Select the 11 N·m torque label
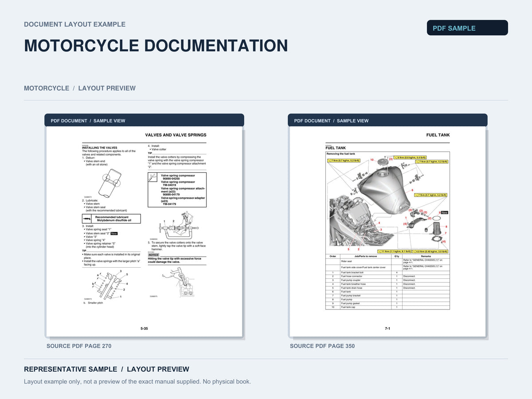This screenshot has width=532, height=399. (394, 251)
